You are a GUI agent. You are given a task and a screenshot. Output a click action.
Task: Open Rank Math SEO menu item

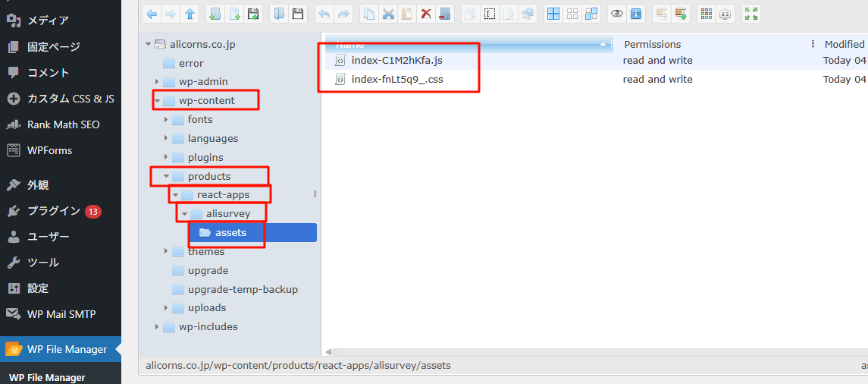point(63,124)
